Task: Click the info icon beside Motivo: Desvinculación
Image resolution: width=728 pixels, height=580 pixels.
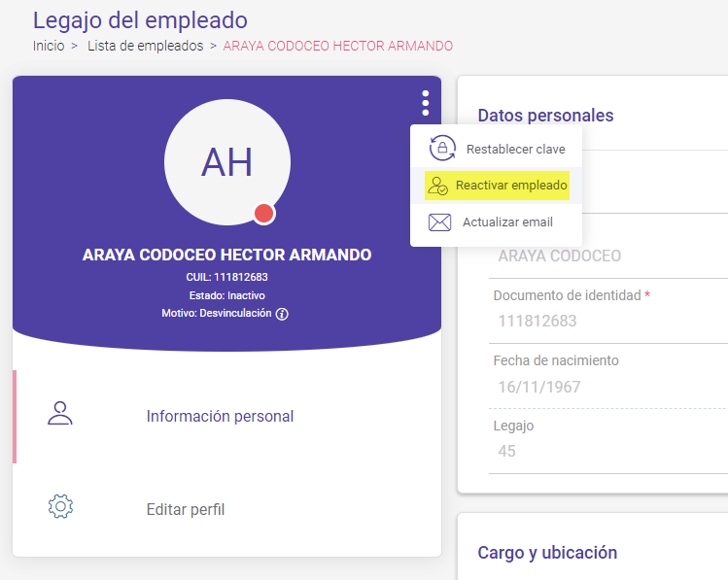Action: [282, 314]
